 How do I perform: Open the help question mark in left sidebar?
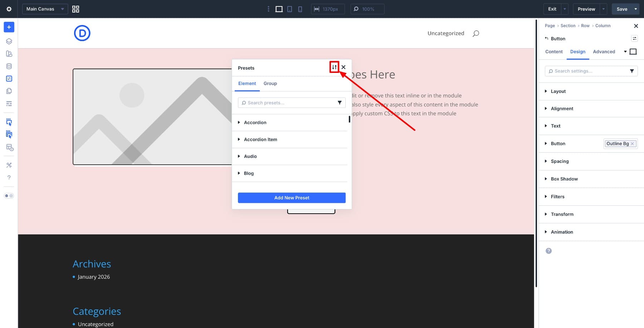9,178
